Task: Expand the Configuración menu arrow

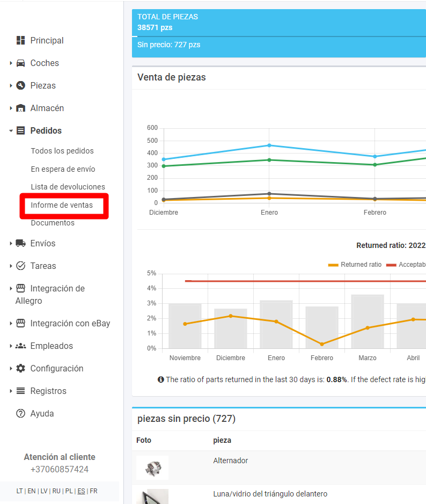Action: pyautogui.click(x=11, y=368)
